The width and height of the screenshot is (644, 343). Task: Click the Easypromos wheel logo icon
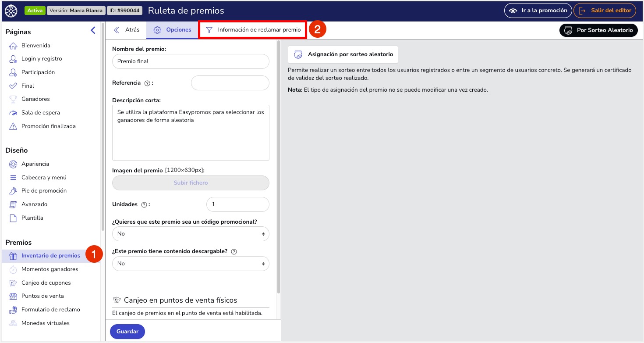pyautogui.click(x=11, y=11)
